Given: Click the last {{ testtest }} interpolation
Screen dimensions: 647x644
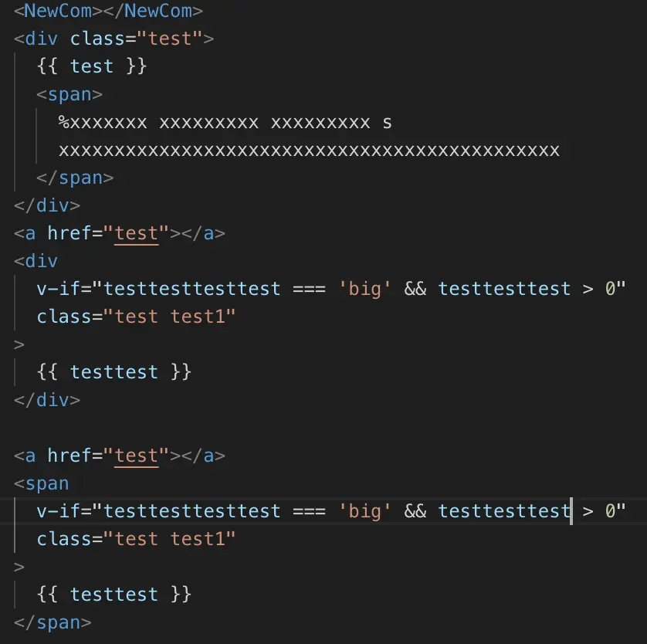Looking at the screenshot, I should 114,595.
